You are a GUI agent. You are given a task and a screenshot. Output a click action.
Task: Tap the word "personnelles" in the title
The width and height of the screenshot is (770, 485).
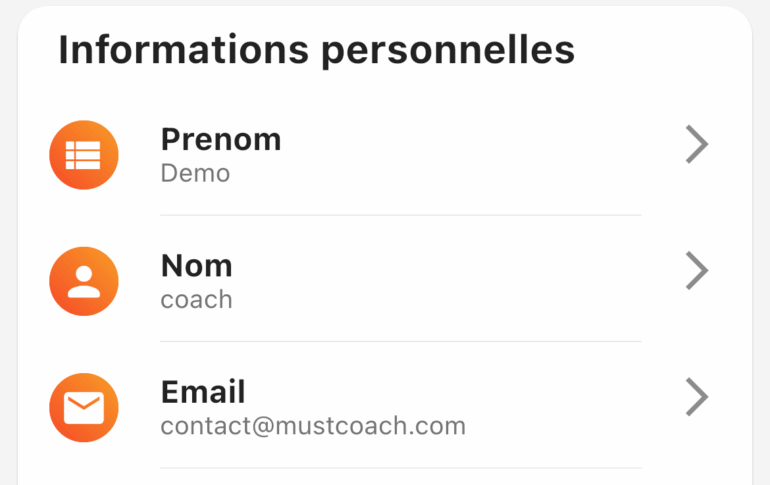448,51
